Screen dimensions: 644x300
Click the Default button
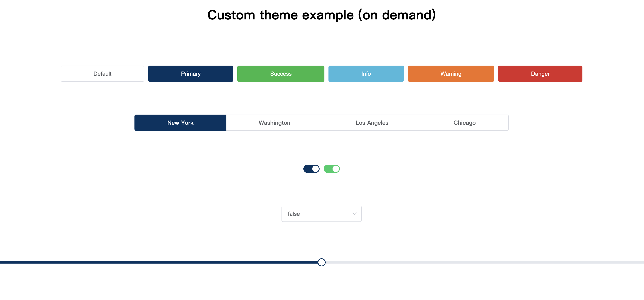pyautogui.click(x=102, y=73)
